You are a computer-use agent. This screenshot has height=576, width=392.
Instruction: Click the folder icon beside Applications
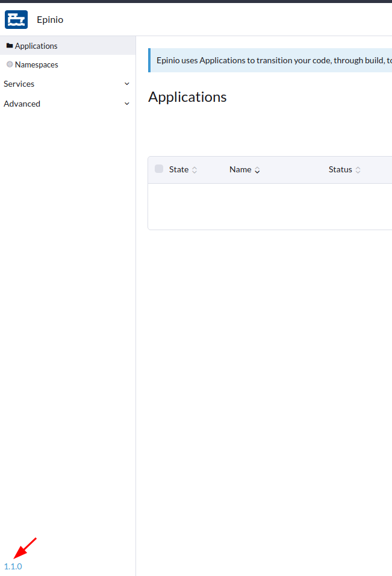tap(10, 45)
